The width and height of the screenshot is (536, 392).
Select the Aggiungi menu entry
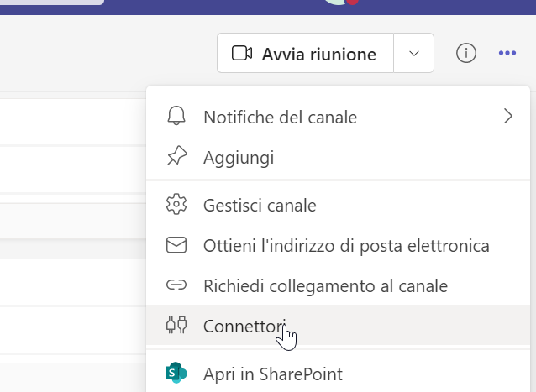coord(338,158)
